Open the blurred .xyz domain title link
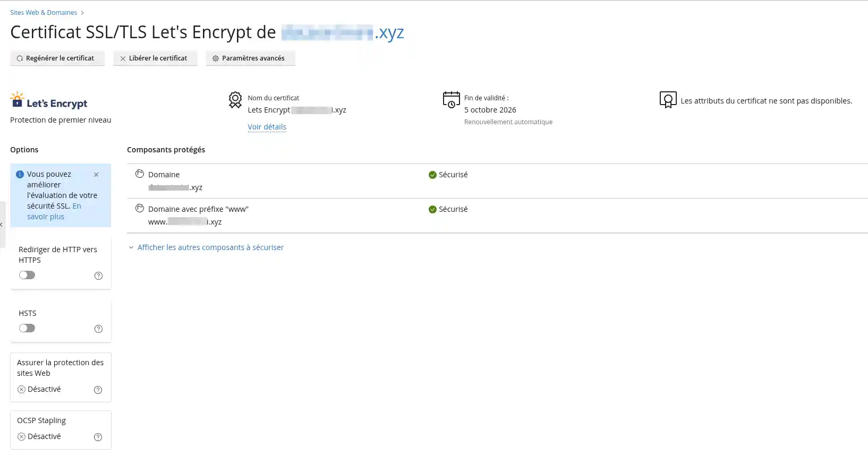This screenshot has height=456, width=868. pos(343,32)
